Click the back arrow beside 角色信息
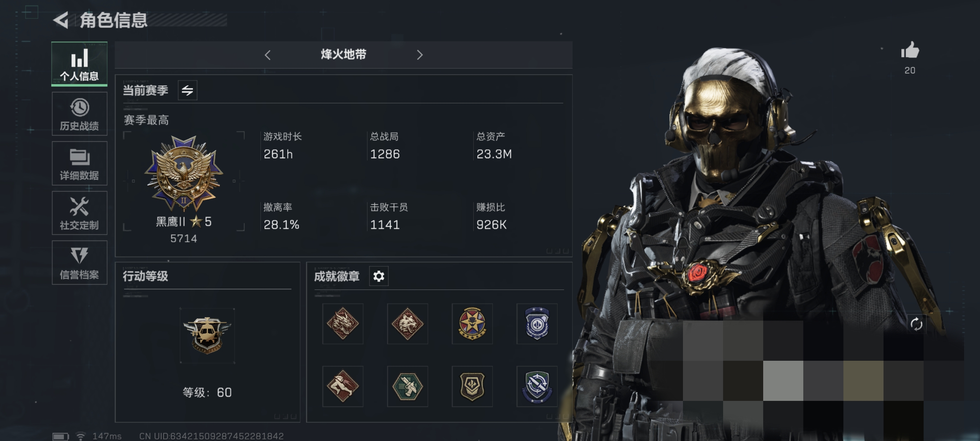The image size is (980, 441). [61, 20]
